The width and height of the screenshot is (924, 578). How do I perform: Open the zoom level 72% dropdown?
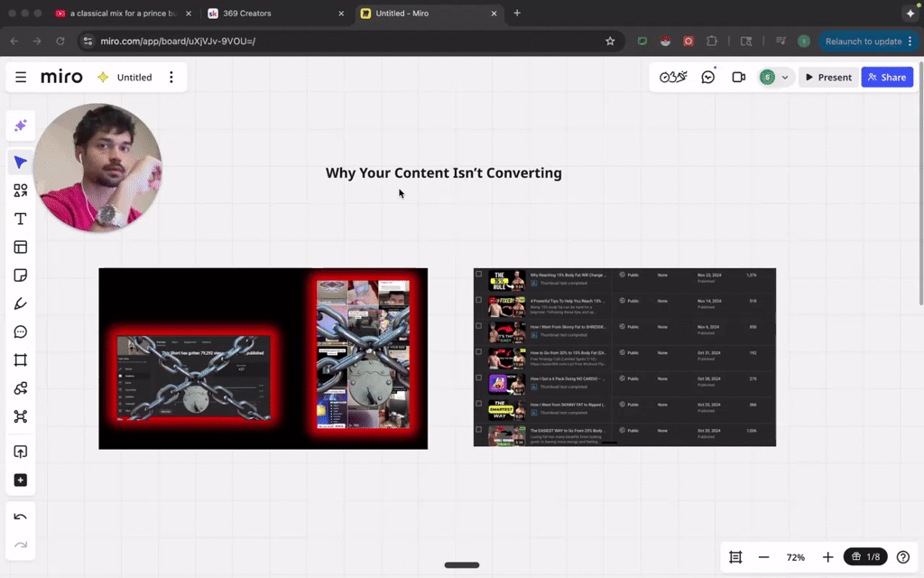[x=795, y=557]
